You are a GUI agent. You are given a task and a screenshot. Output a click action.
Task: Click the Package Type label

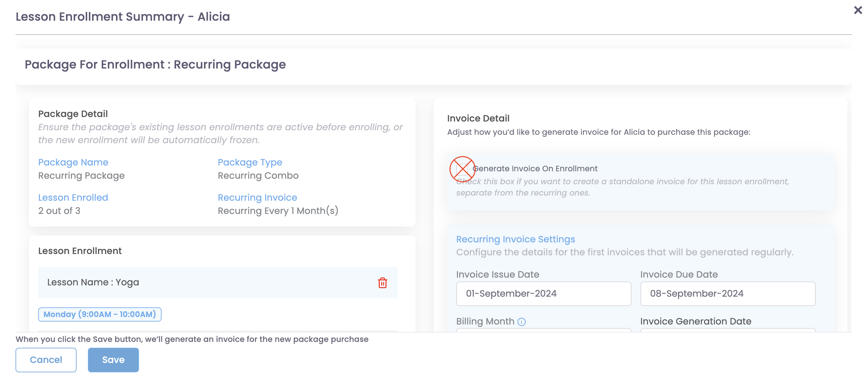[250, 162]
